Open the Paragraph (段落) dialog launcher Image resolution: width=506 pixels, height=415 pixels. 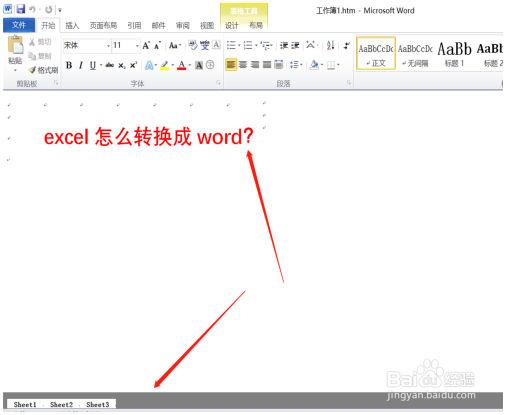point(349,83)
